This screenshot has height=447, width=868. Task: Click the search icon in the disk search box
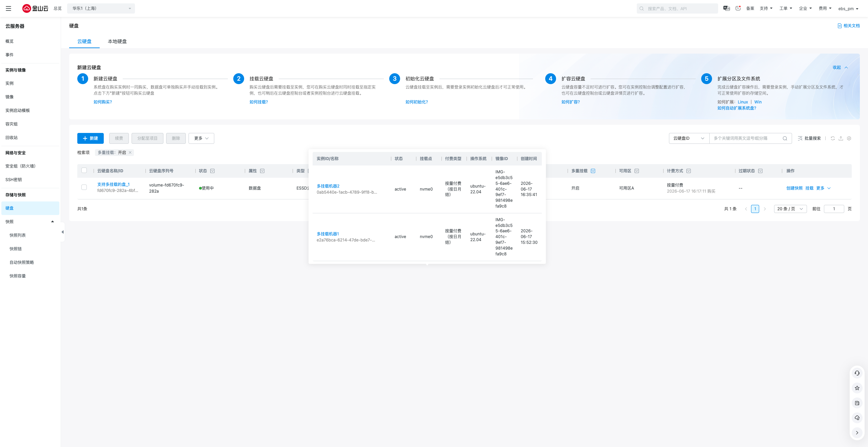(785, 138)
